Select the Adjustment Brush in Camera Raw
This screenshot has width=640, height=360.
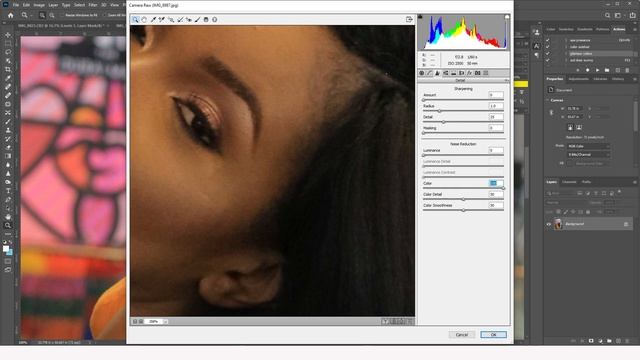click(198, 20)
